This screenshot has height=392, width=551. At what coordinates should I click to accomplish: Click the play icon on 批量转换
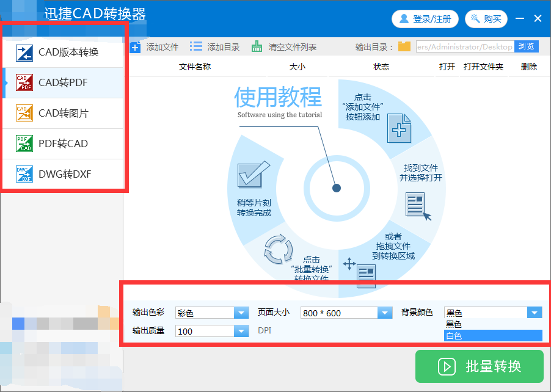[447, 366]
